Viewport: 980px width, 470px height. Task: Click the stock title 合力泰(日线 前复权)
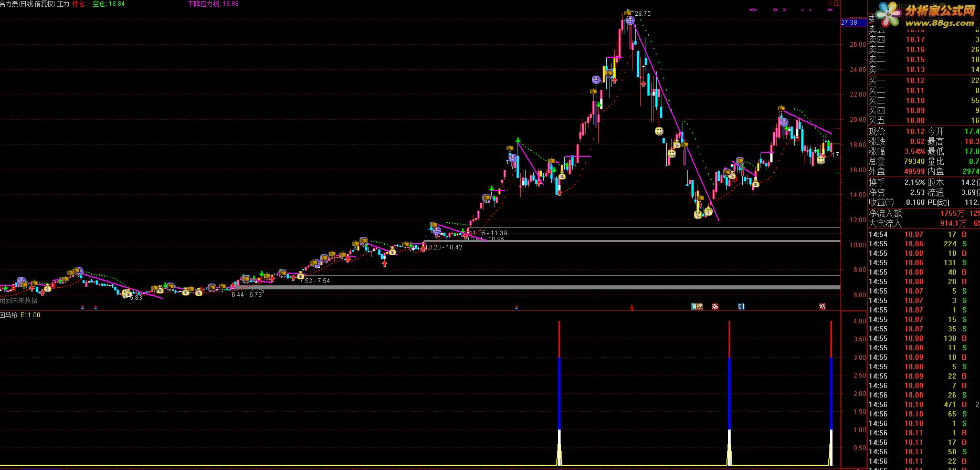[27, 4]
